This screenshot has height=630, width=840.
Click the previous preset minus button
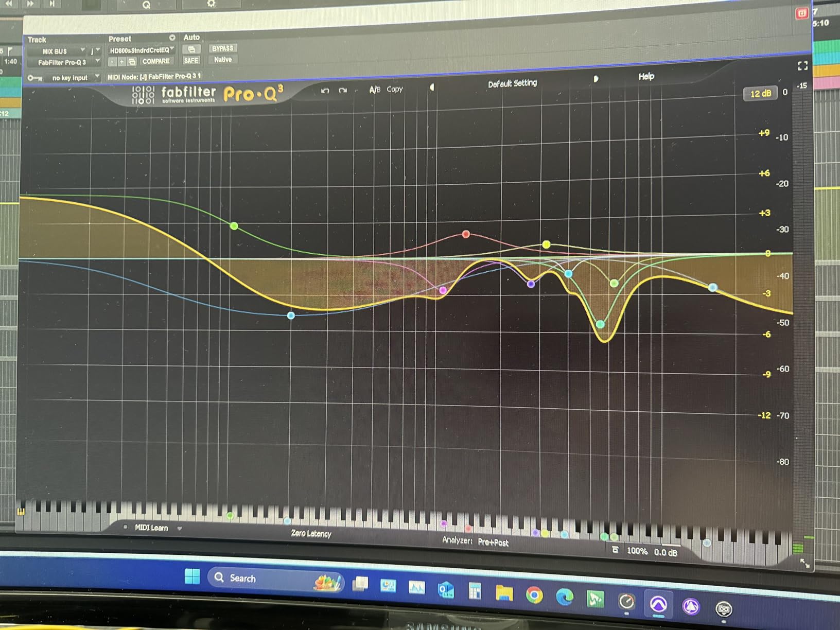point(112,62)
